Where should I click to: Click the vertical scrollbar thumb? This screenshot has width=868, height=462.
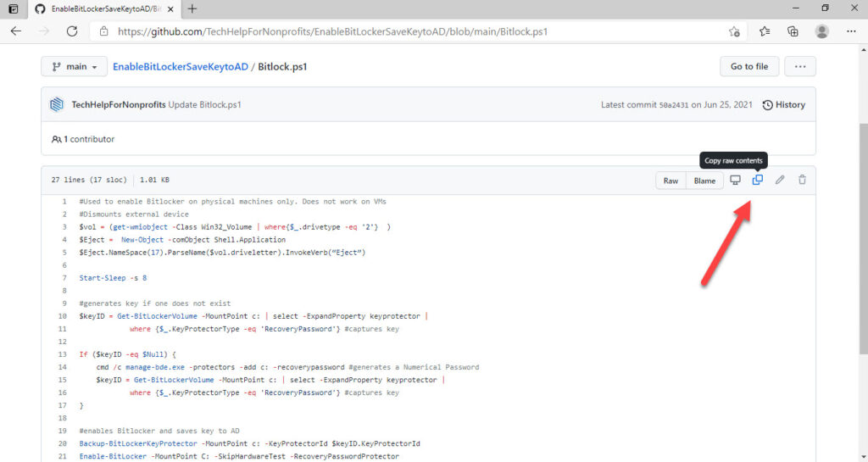(x=863, y=238)
